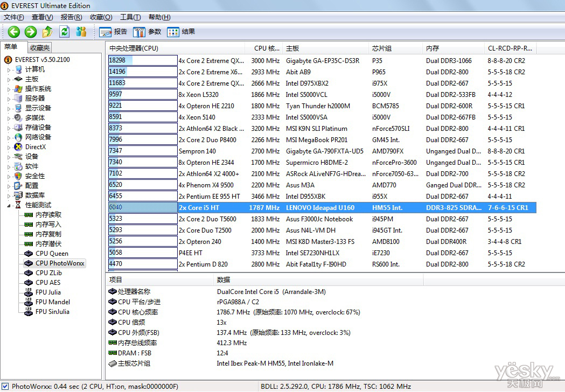Click the 数据库 database icon in the tree
Screen dimensions: 565x392
pyautogui.click(x=18, y=195)
